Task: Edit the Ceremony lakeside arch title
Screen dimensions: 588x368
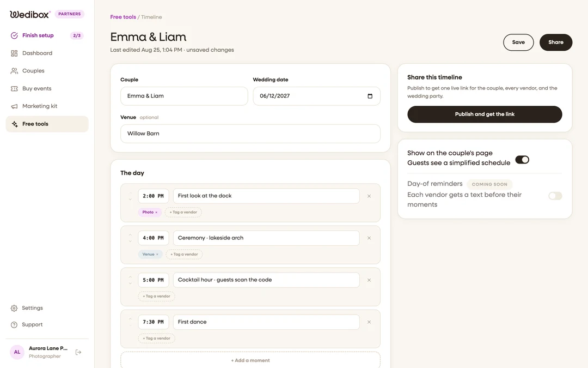Action: (x=266, y=238)
